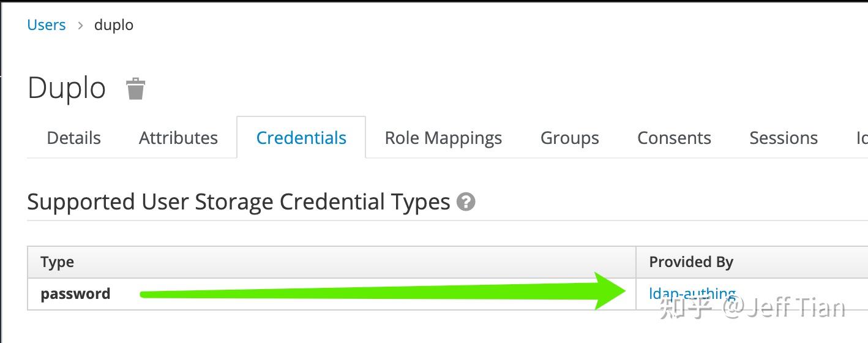Select the Credentials tab
This screenshot has height=343, width=868.
(x=301, y=138)
